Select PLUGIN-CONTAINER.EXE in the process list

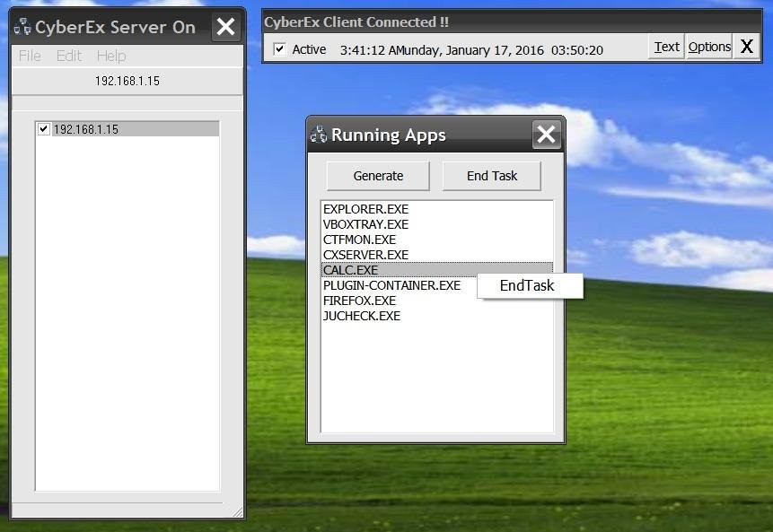click(392, 285)
